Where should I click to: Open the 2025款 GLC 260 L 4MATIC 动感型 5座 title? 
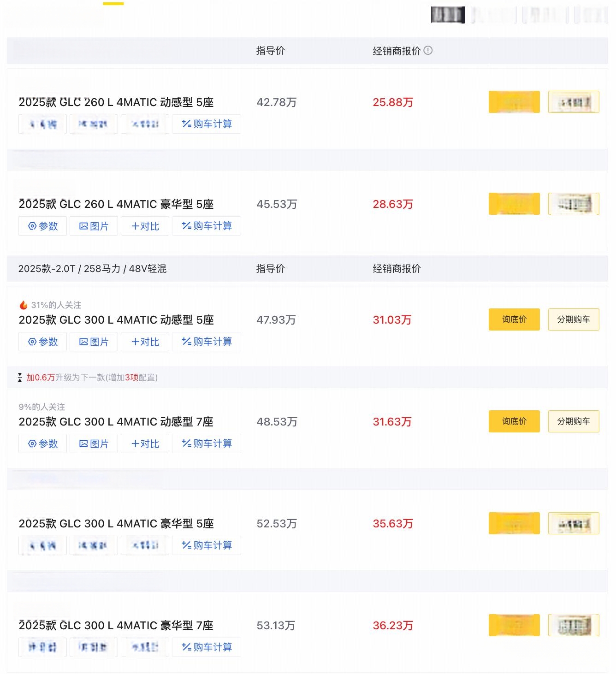pos(116,102)
